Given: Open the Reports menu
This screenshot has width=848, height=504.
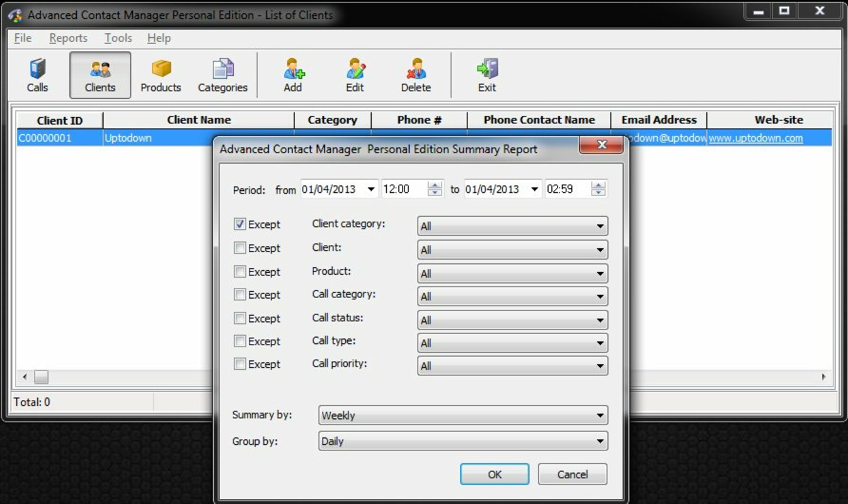Looking at the screenshot, I should click(68, 38).
